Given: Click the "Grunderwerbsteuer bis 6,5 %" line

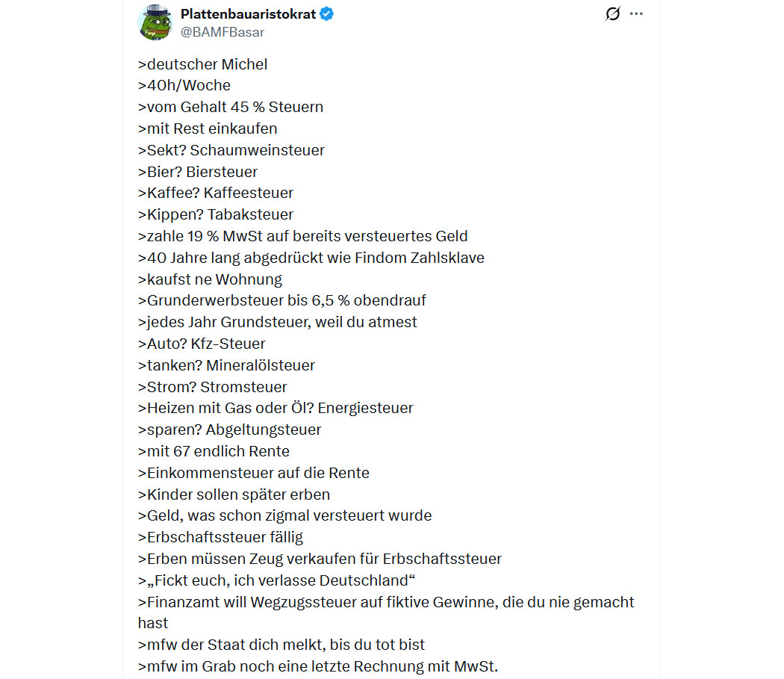Looking at the screenshot, I should click(282, 300).
